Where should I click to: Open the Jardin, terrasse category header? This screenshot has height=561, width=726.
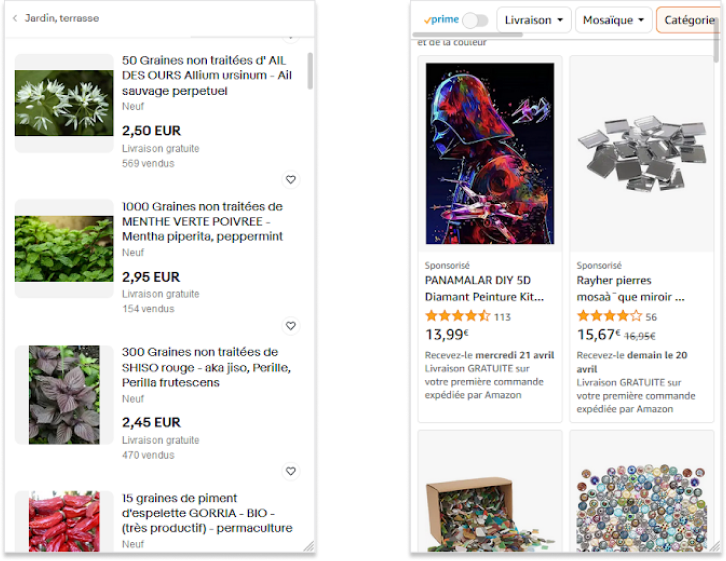(62, 19)
